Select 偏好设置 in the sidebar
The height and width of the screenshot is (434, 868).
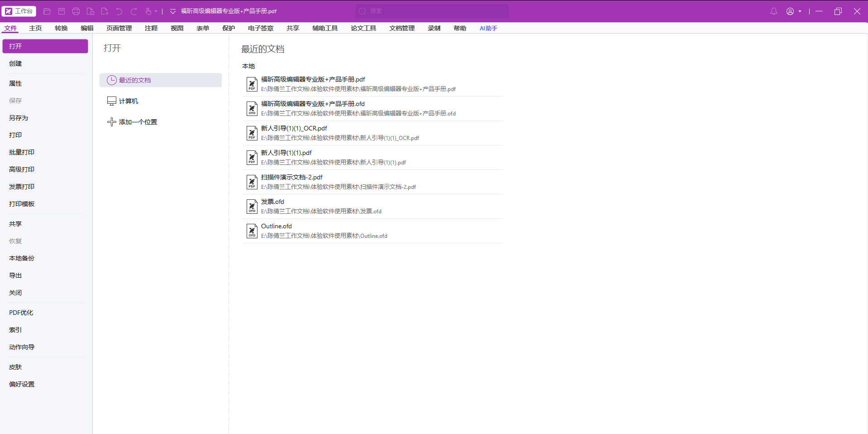[x=22, y=384]
